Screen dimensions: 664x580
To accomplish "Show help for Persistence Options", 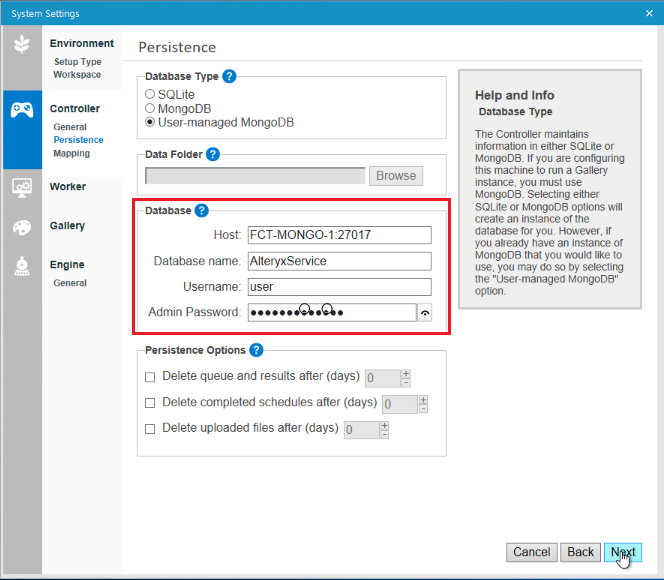I will pyautogui.click(x=256, y=350).
